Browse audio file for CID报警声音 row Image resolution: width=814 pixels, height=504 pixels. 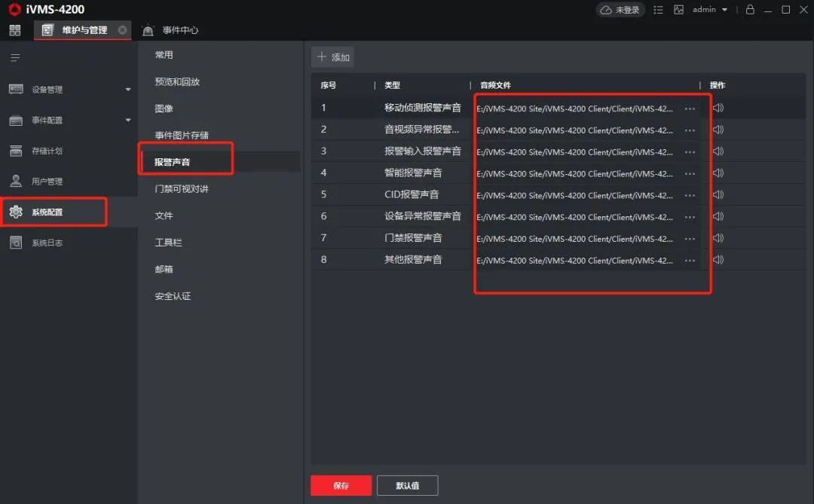coord(690,195)
